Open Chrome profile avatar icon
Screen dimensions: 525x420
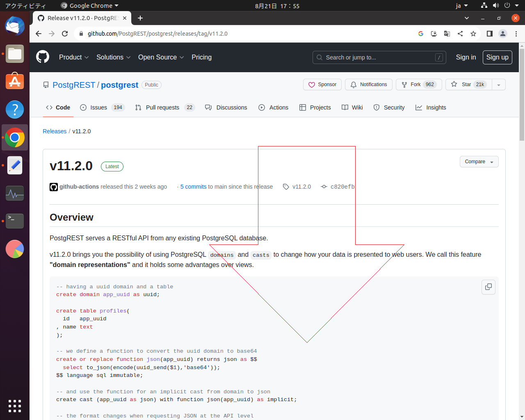coord(503,34)
